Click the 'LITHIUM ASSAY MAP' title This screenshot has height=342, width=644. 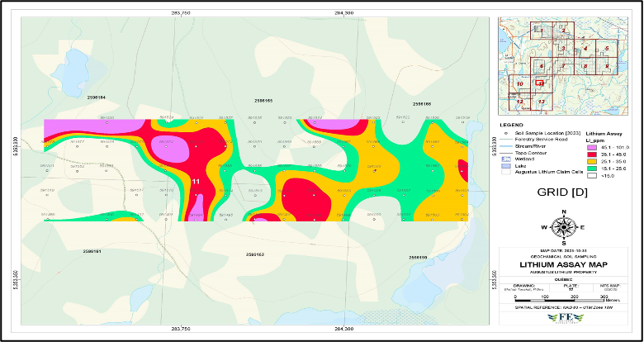pos(563,265)
